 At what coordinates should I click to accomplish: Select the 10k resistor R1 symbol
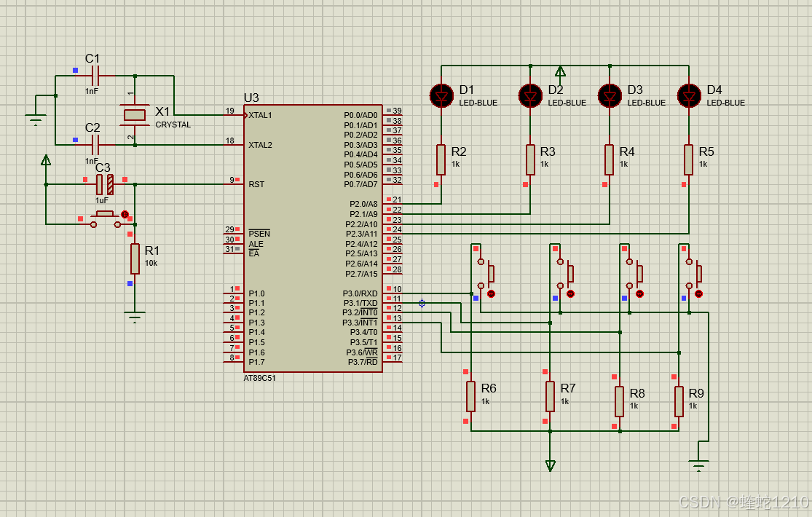coord(135,258)
